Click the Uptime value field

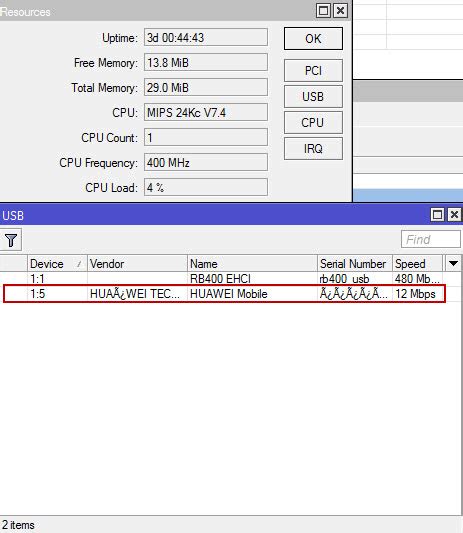coord(206,37)
